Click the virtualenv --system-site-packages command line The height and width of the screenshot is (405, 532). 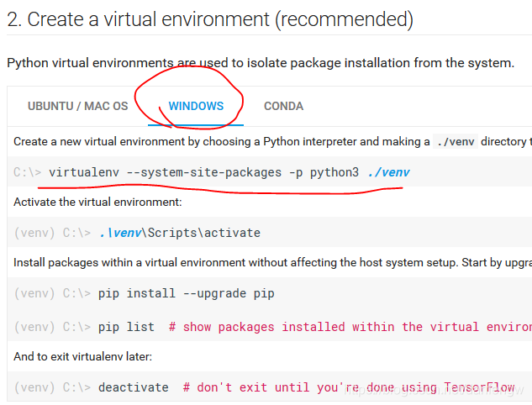click(x=229, y=172)
